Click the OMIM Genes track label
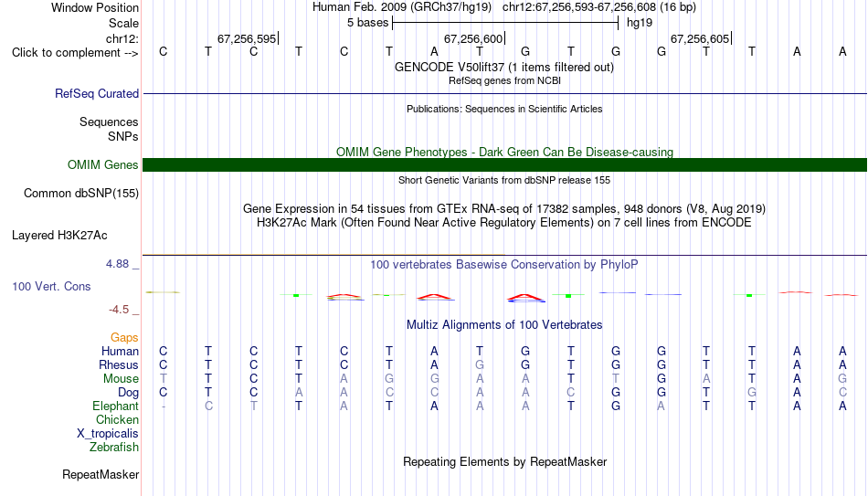 [x=102, y=165]
